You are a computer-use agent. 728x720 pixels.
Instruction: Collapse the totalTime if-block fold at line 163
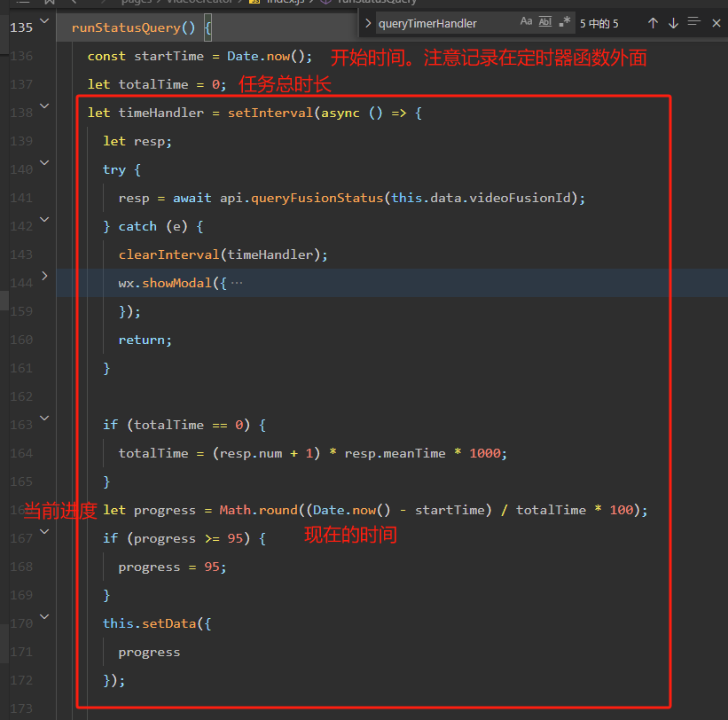pos(44,418)
